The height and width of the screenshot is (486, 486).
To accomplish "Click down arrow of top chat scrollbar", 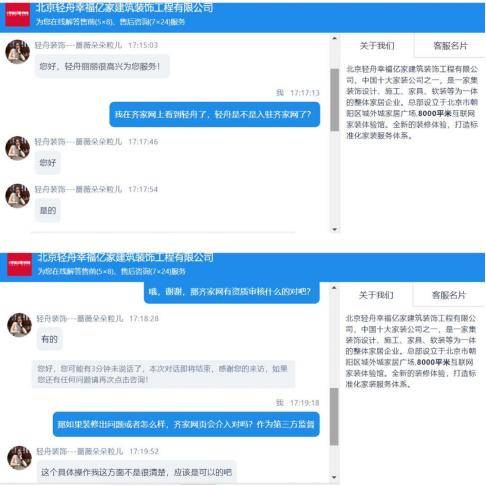I will click(x=334, y=229).
